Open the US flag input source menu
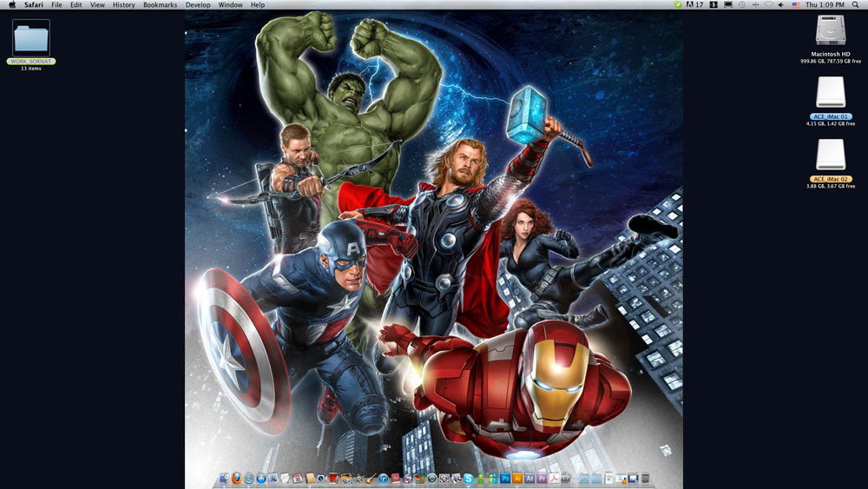 tap(796, 4)
